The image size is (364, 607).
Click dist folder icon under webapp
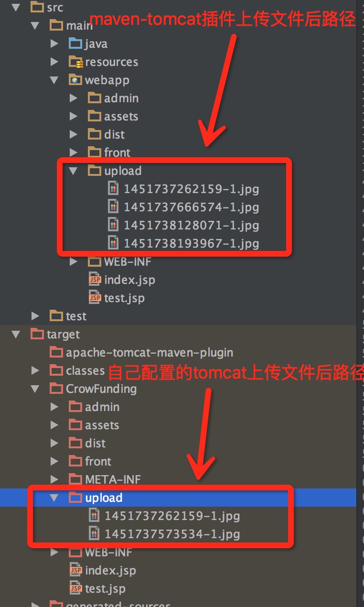(x=95, y=134)
